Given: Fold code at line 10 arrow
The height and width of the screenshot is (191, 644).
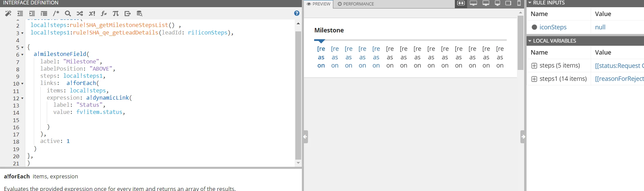Looking at the screenshot, I should [x=23, y=84].
